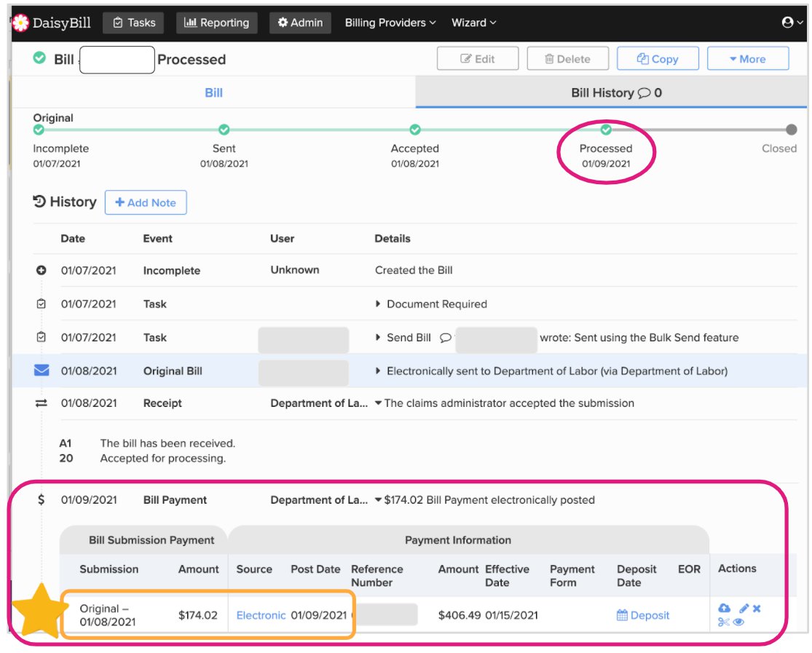
Task: Switch to the Bill tab
Action: pos(213,93)
